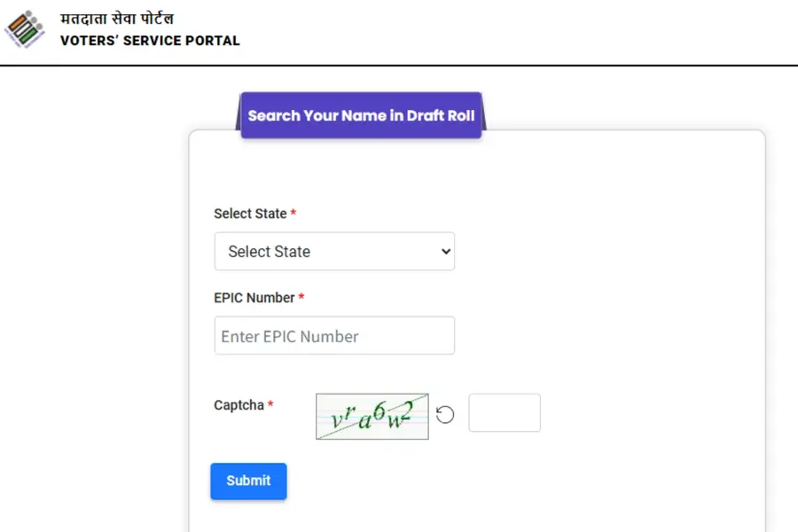Refresh the captcha using the circular arrow icon
Screen dimensions: 798x532
[x=445, y=414]
